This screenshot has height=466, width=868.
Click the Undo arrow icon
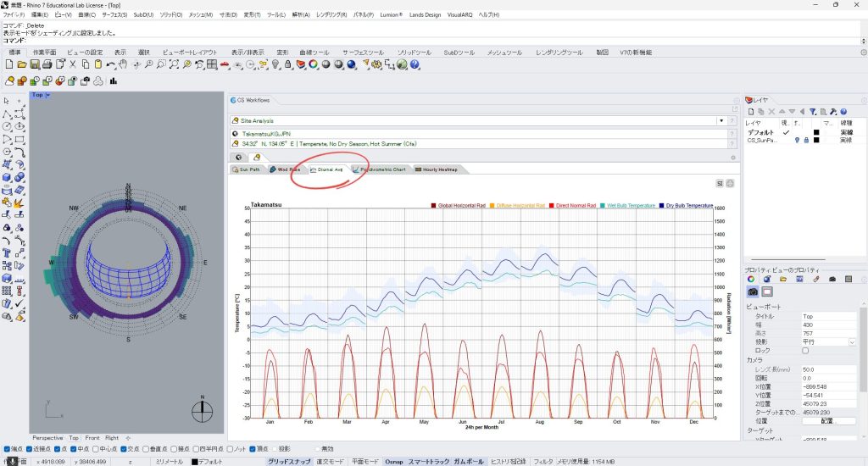(x=111, y=64)
